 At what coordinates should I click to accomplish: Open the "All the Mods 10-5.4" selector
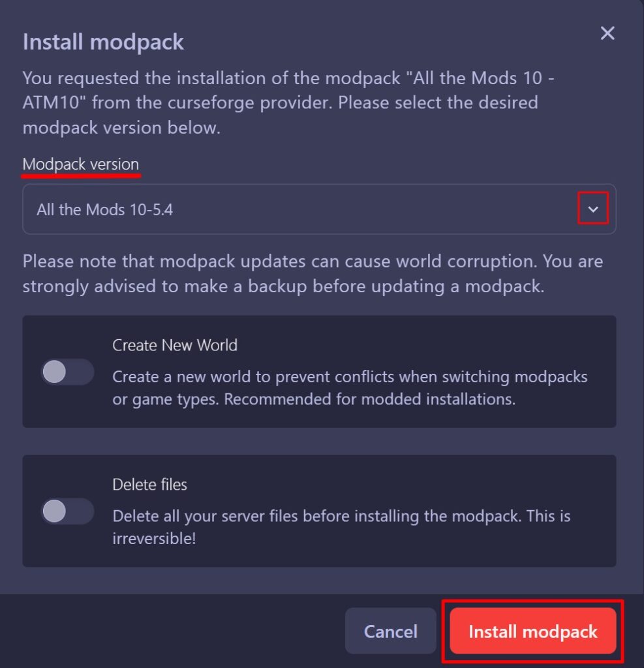pyautogui.click(x=307, y=209)
